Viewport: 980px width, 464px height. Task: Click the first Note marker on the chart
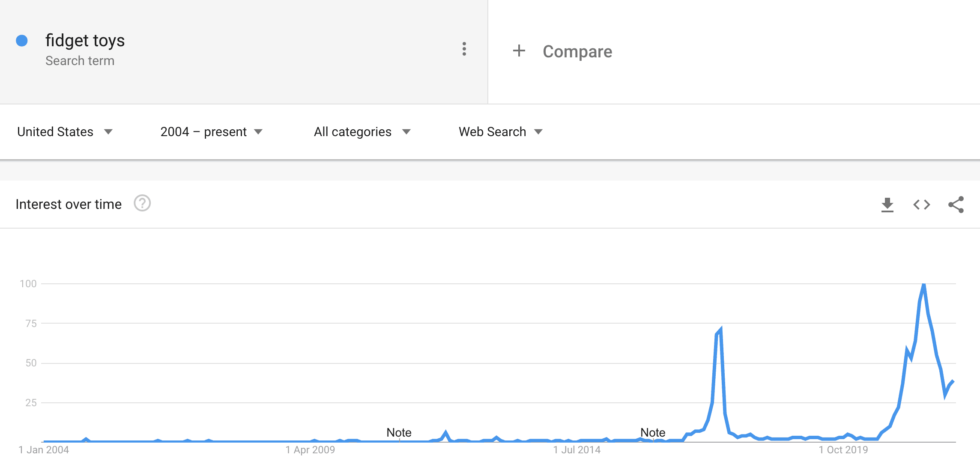click(x=399, y=433)
